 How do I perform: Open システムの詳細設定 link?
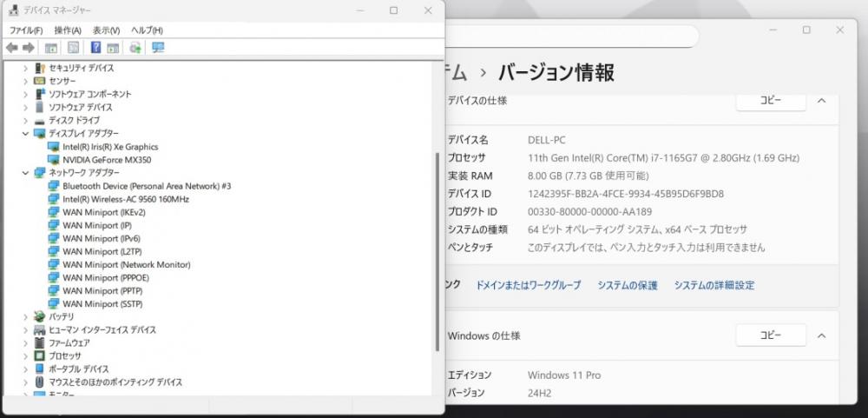point(714,286)
